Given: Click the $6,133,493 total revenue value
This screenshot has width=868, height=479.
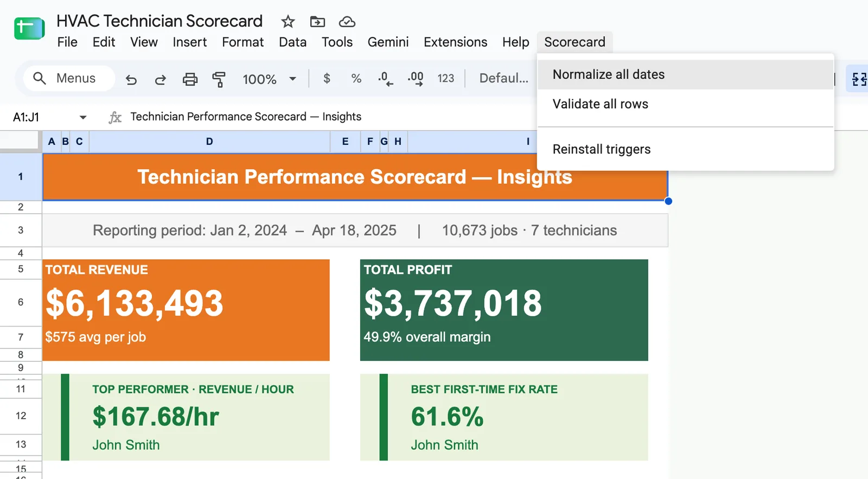Looking at the screenshot, I should (135, 303).
